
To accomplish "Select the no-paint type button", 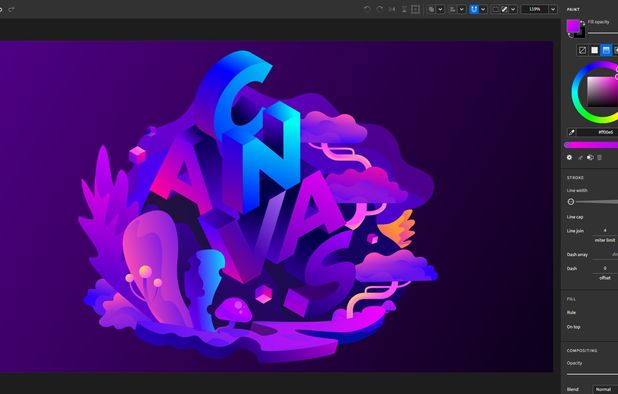I will click(583, 50).
